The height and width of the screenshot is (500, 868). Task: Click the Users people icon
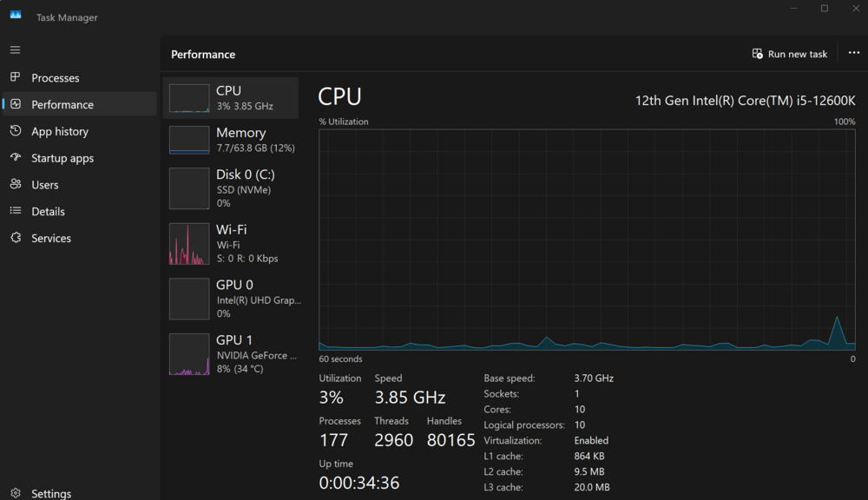(x=16, y=185)
